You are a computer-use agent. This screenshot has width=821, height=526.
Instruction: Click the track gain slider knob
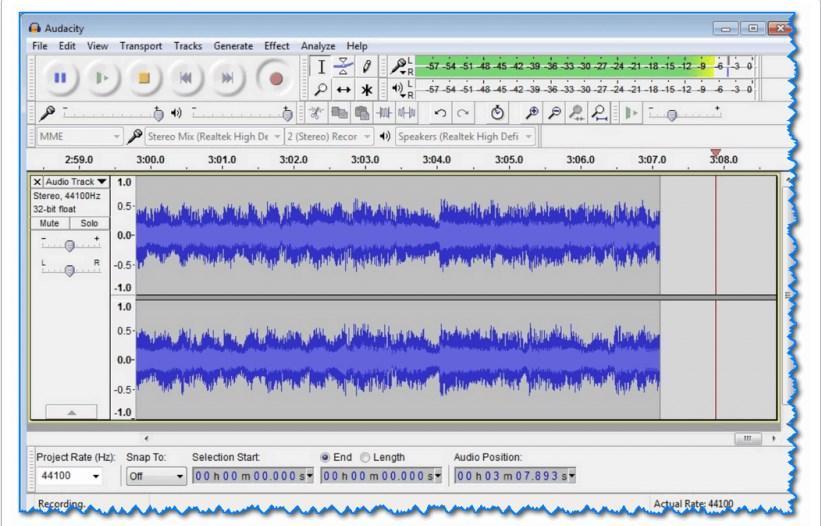click(x=70, y=245)
